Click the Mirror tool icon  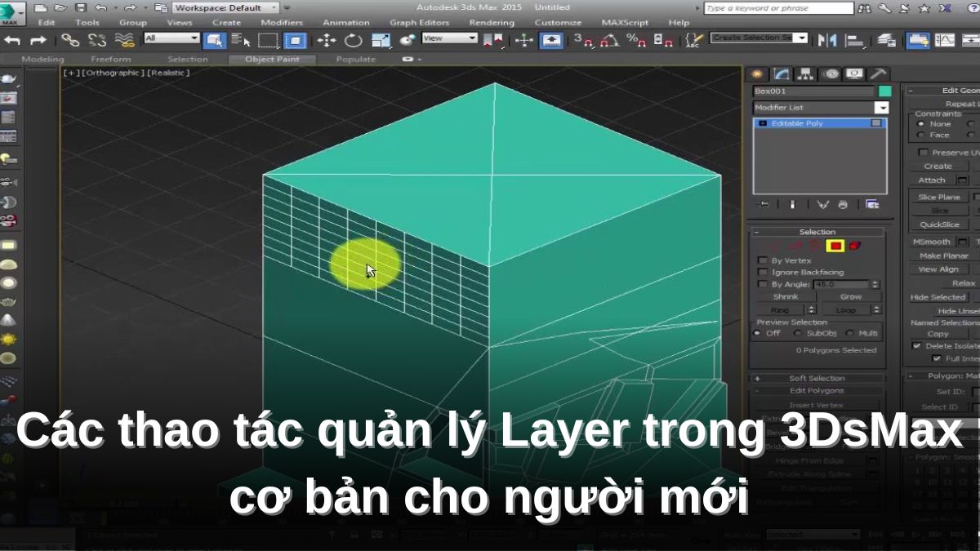click(827, 39)
